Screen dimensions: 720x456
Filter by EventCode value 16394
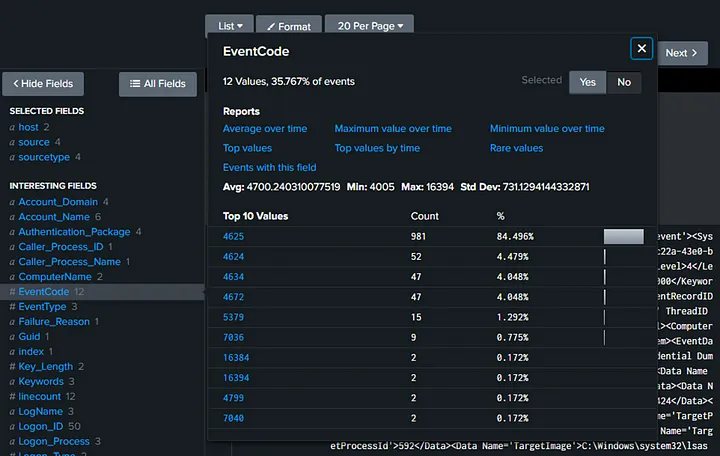[x=236, y=378]
